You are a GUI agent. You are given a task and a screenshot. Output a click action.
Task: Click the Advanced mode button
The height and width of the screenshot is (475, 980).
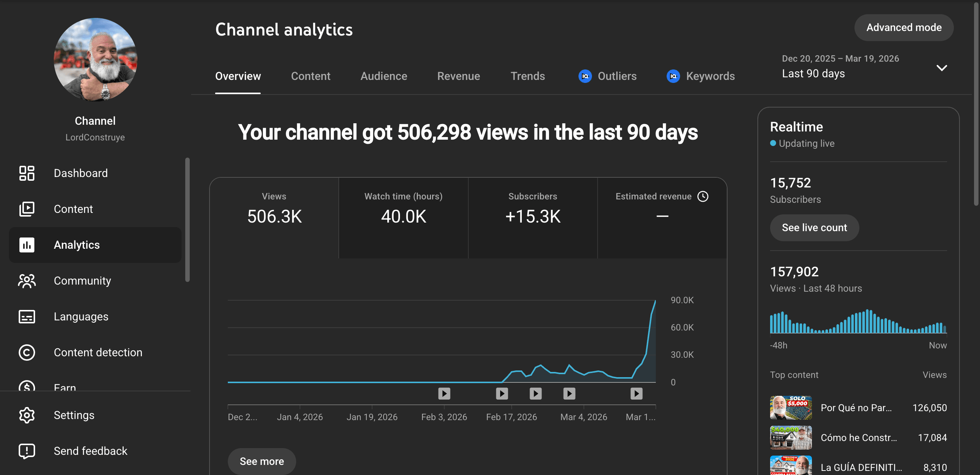(903, 27)
